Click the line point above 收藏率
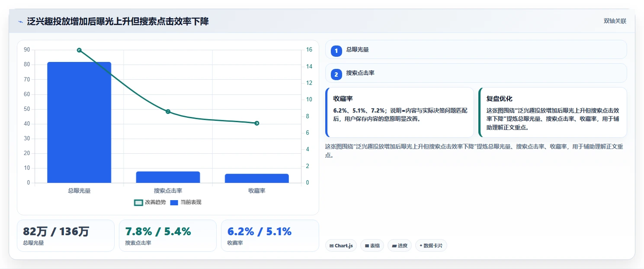 pos(256,123)
